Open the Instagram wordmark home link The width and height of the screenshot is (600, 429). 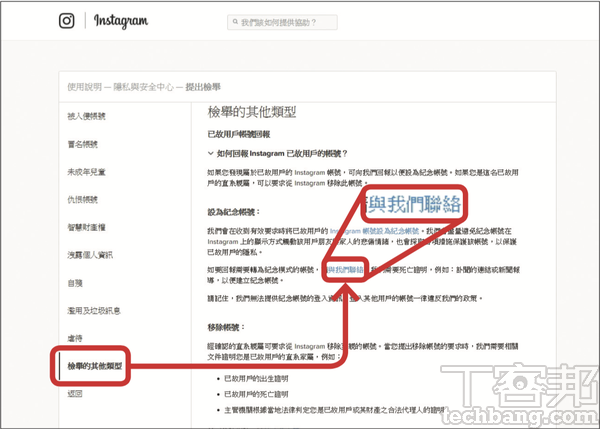(x=121, y=21)
